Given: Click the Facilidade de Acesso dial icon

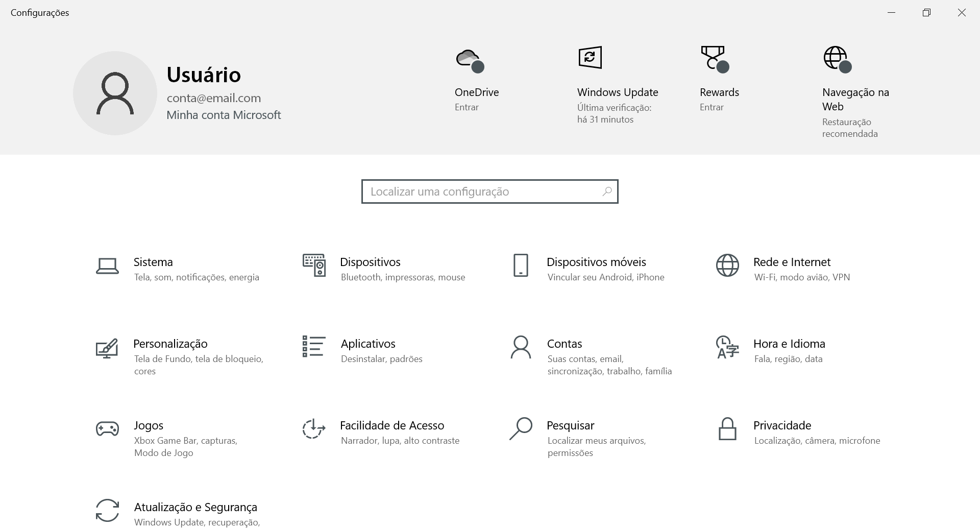Looking at the screenshot, I should pyautogui.click(x=314, y=429).
